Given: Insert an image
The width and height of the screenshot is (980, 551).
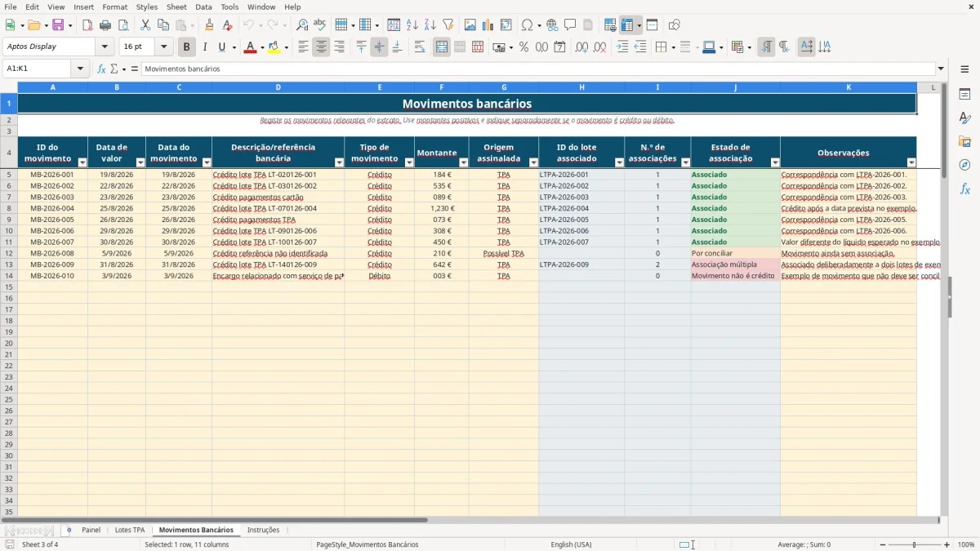Looking at the screenshot, I should tap(470, 25).
